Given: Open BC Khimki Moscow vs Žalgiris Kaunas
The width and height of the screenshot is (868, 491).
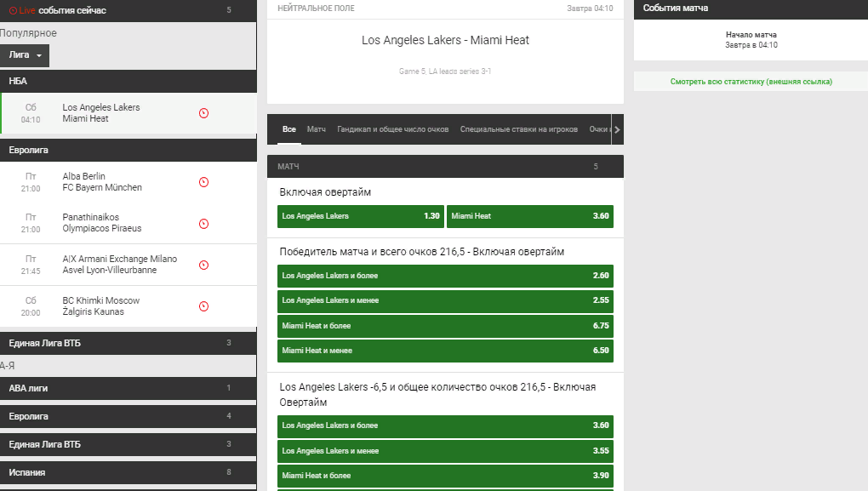Looking at the screenshot, I should pyautogui.click(x=128, y=306).
